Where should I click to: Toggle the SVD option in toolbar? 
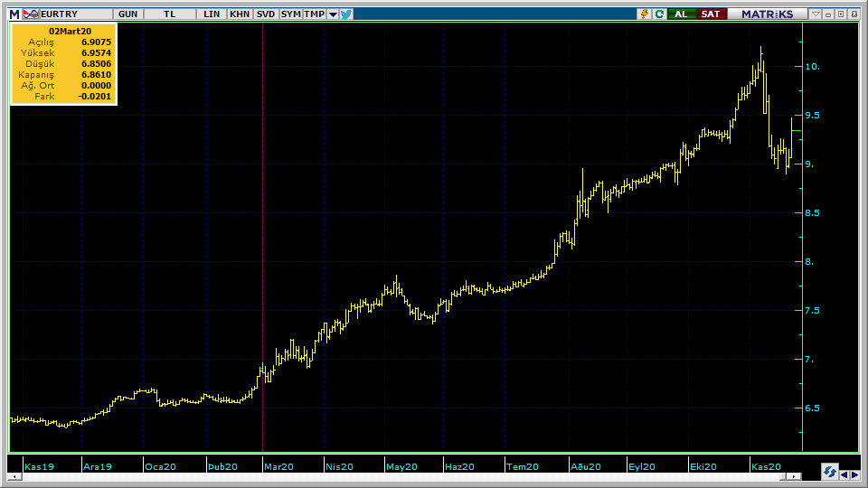(266, 14)
